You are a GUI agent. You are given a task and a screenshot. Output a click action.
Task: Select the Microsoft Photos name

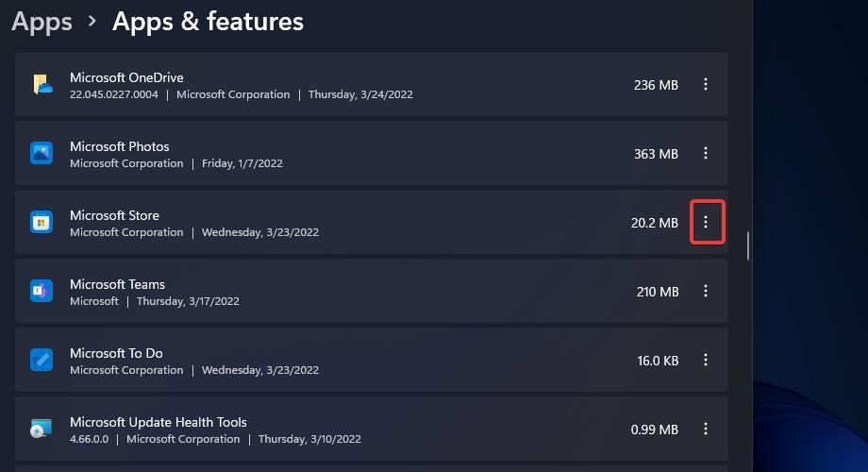click(120, 146)
